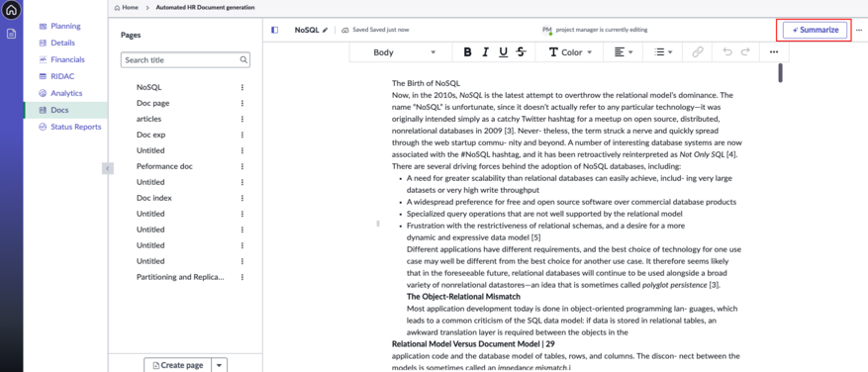Toggle the page sidebar panel icon beside NoSQL title
This screenshot has height=372, width=868.
[x=274, y=30]
